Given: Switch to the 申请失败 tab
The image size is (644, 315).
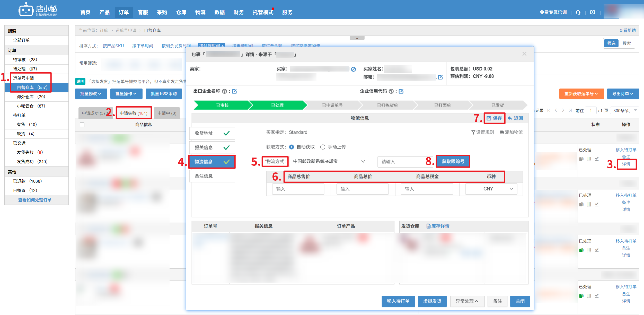Looking at the screenshot, I should tap(134, 113).
